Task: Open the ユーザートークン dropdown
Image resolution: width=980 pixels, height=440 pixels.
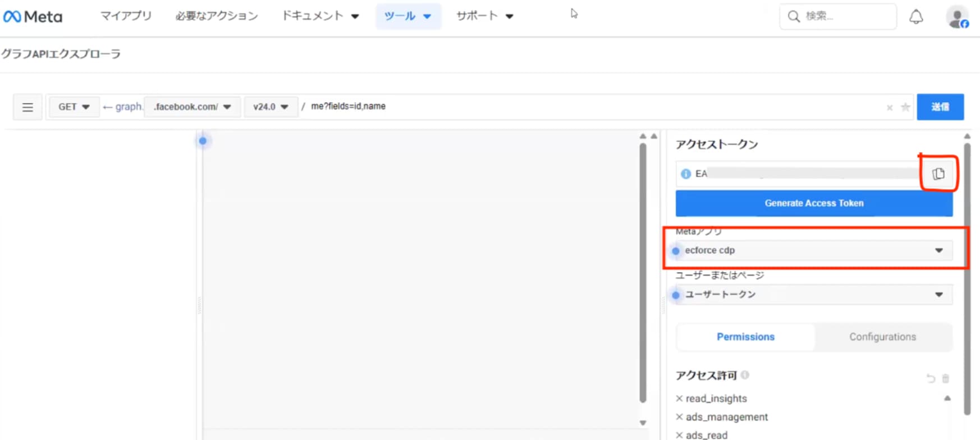Action: click(x=813, y=295)
